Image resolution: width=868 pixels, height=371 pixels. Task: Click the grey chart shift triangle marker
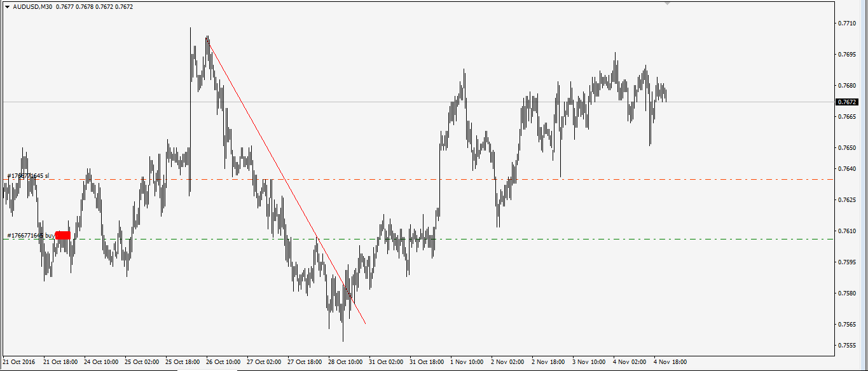[667, 3]
